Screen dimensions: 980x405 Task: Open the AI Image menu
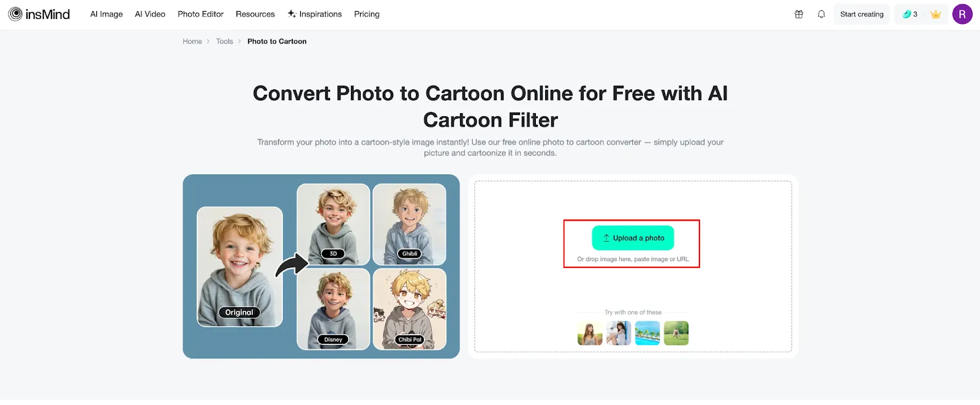(107, 14)
